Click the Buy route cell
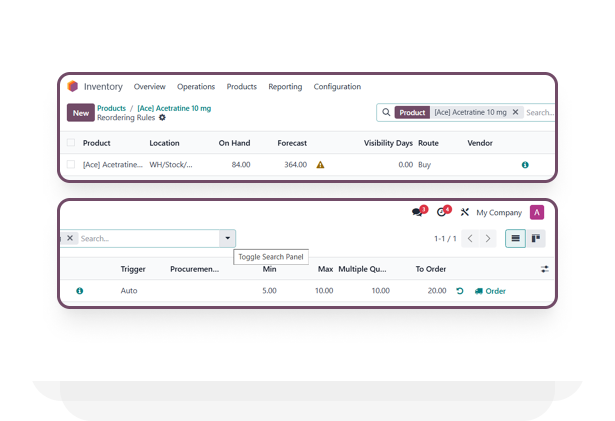Image resolution: width=615 pixels, height=421 pixels. [424, 165]
